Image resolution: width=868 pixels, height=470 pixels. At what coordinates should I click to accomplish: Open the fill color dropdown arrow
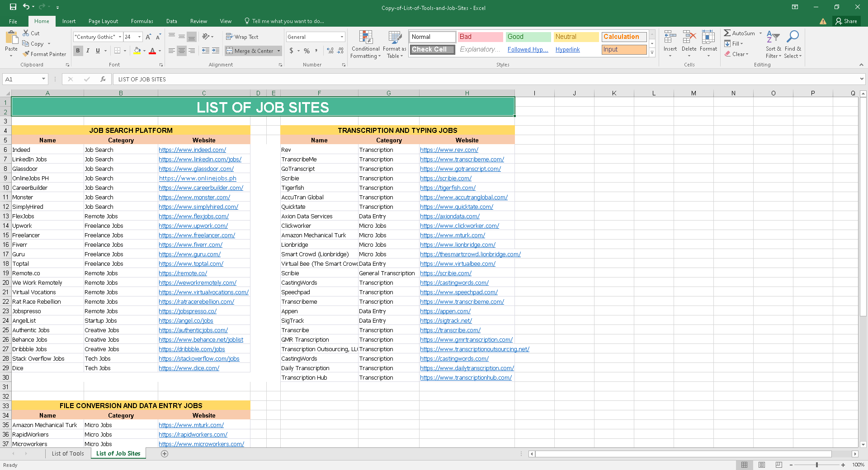tap(144, 51)
